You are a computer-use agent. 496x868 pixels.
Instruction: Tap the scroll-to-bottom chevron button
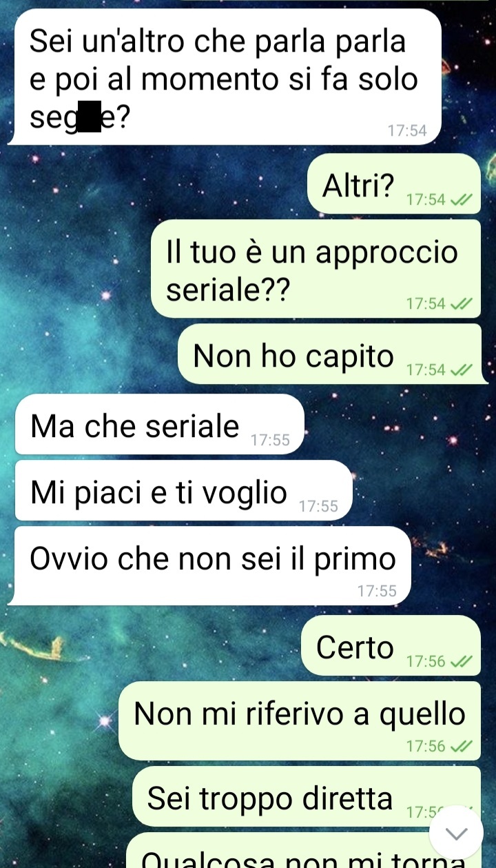coord(456,832)
